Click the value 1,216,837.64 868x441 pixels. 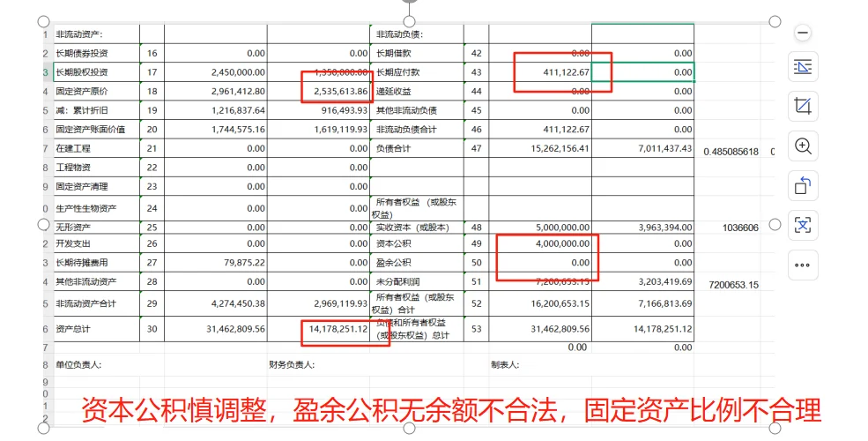click(238, 110)
